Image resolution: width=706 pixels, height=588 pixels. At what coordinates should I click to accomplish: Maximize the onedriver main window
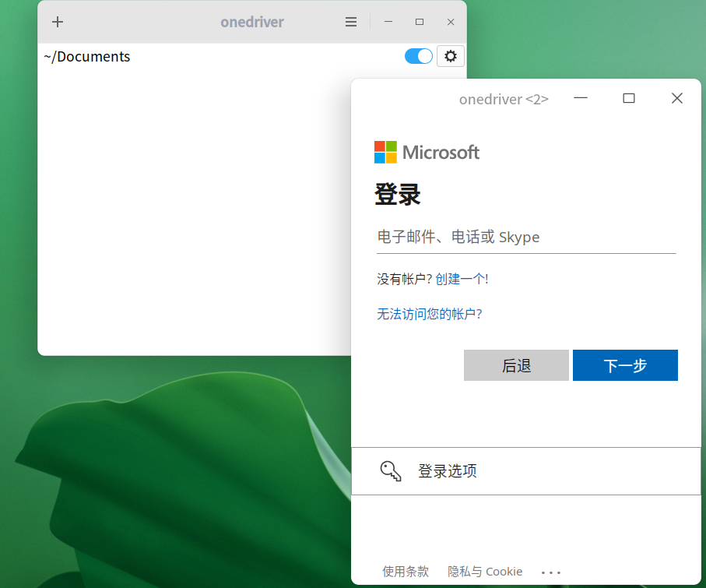point(420,22)
